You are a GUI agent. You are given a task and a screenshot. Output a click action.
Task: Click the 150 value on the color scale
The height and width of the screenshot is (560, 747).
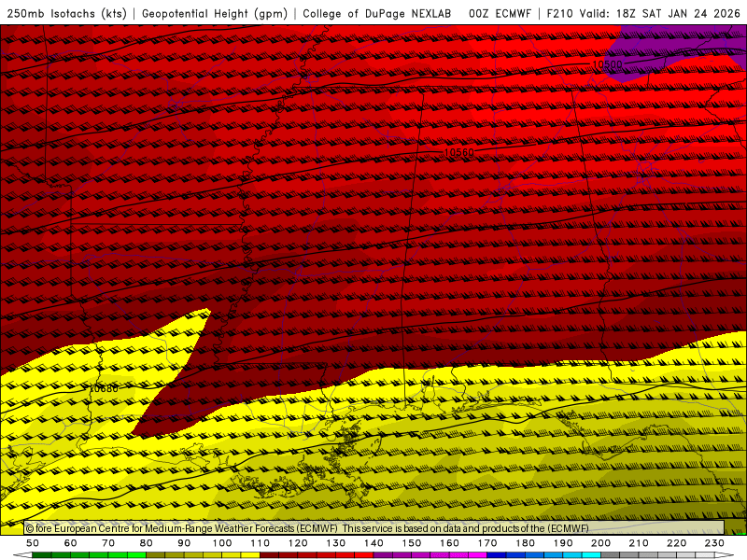pyautogui.click(x=411, y=543)
